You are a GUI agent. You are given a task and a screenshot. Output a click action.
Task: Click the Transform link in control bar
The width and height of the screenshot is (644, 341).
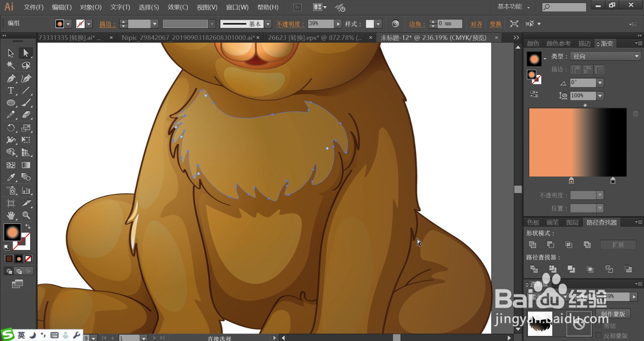[x=495, y=24]
